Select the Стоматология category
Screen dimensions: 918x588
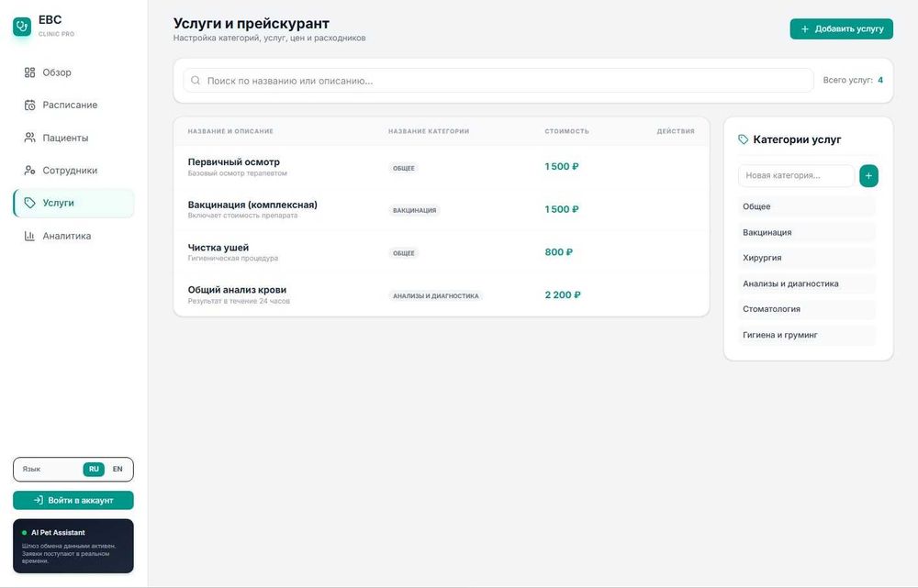click(807, 309)
